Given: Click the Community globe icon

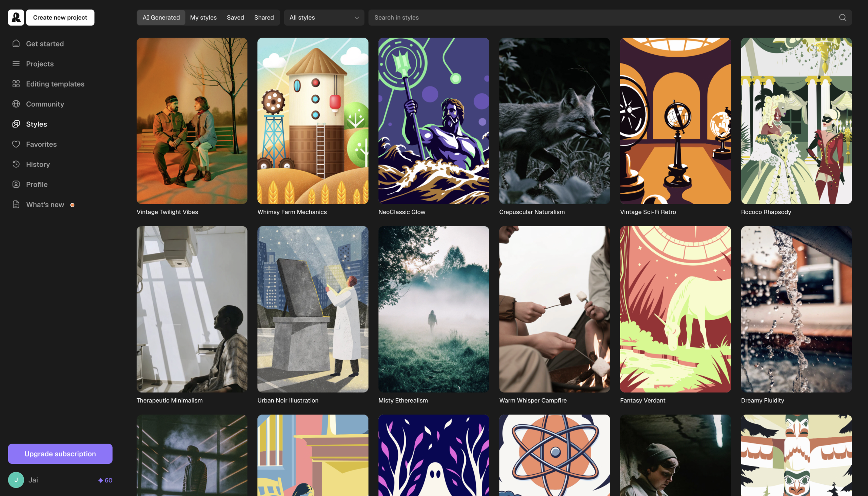Looking at the screenshot, I should point(16,104).
